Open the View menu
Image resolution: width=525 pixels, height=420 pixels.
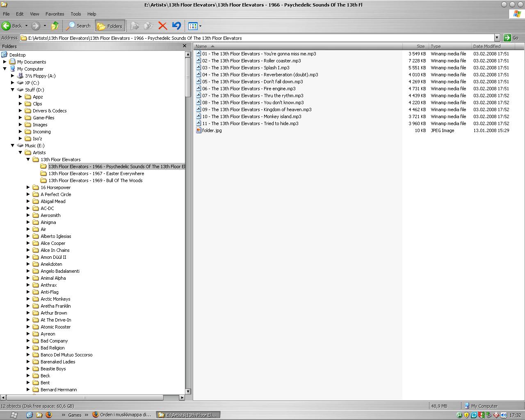coord(34,14)
